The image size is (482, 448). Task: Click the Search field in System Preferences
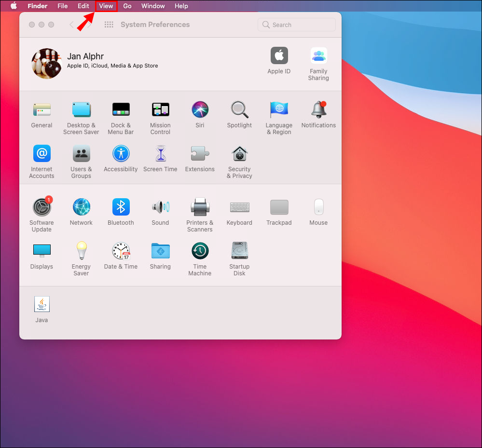point(297,25)
